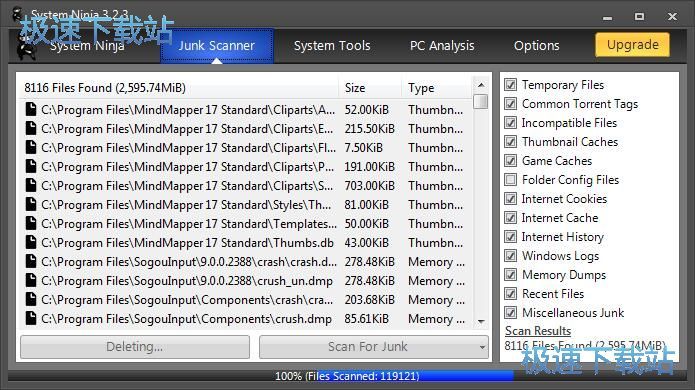This screenshot has height=390, width=695.
Task: Toggle the Memory Dumps checkbox
Action: click(x=511, y=275)
